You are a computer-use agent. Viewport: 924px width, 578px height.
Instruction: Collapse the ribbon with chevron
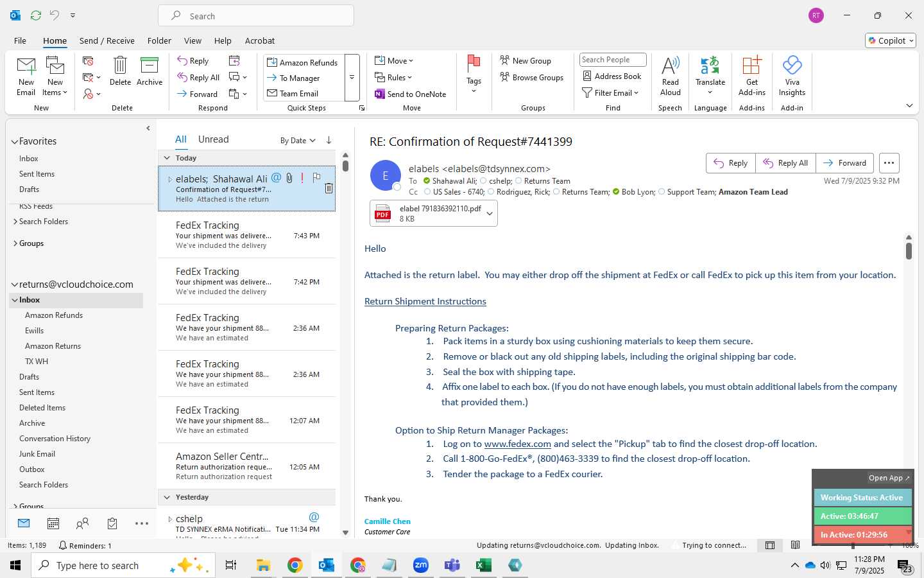909,105
